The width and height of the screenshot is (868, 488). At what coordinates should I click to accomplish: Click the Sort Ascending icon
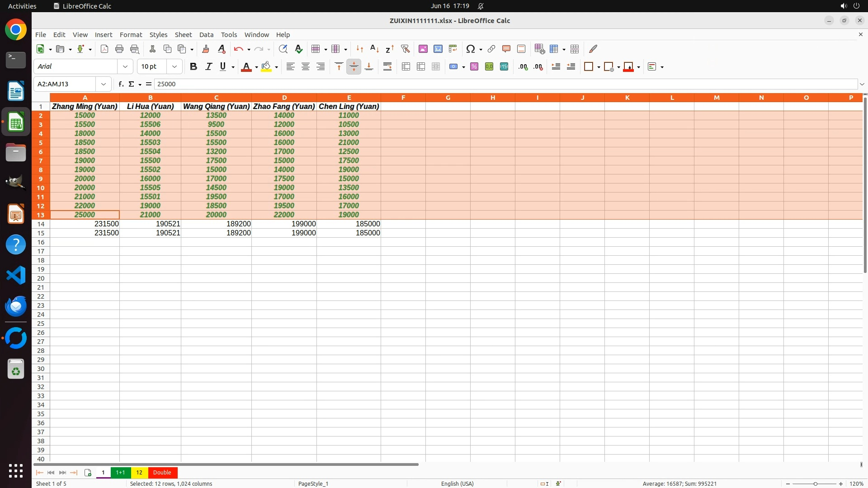pyautogui.click(x=374, y=49)
